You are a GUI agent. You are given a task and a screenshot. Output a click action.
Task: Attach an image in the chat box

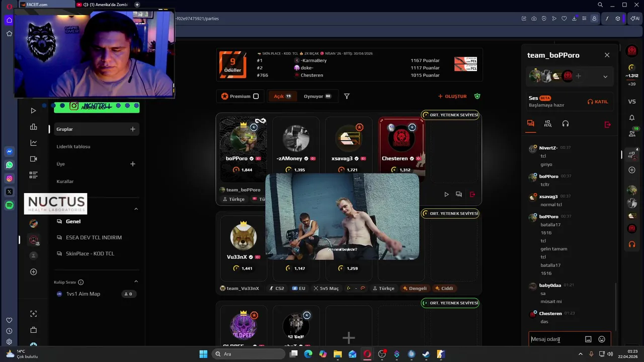pyautogui.click(x=588, y=339)
